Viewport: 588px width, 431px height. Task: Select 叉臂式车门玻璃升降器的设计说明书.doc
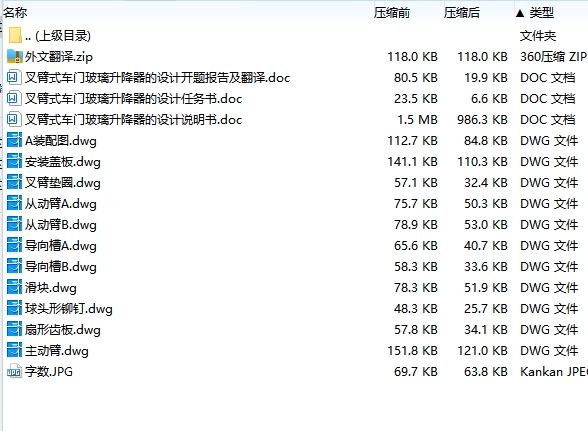[134, 120]
